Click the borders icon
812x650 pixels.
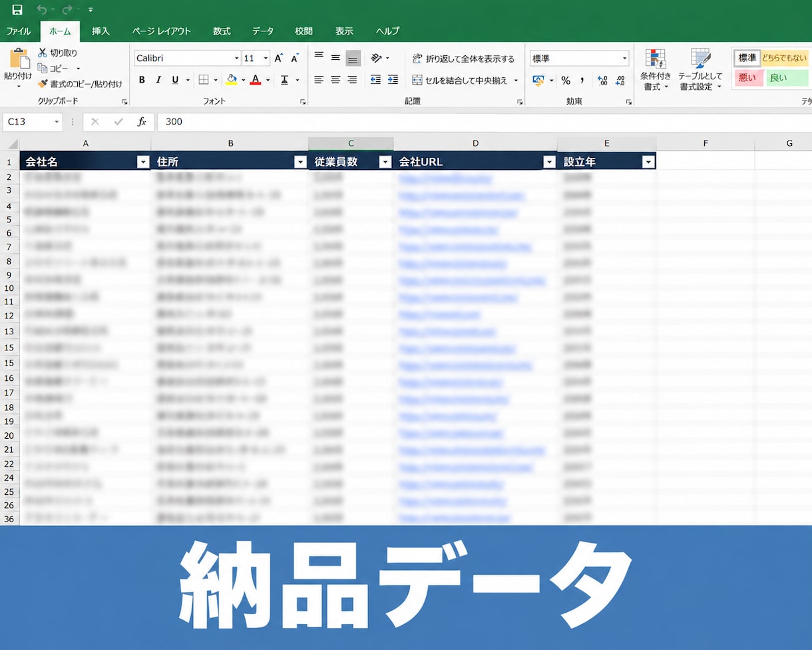coord(204,80)
